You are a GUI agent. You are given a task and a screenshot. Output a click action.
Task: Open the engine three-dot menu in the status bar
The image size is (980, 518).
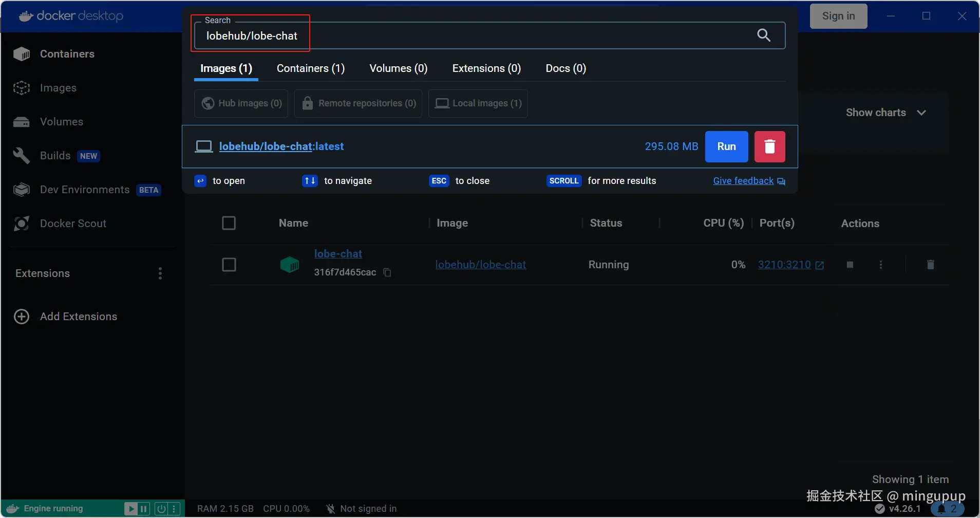[174, 509]
